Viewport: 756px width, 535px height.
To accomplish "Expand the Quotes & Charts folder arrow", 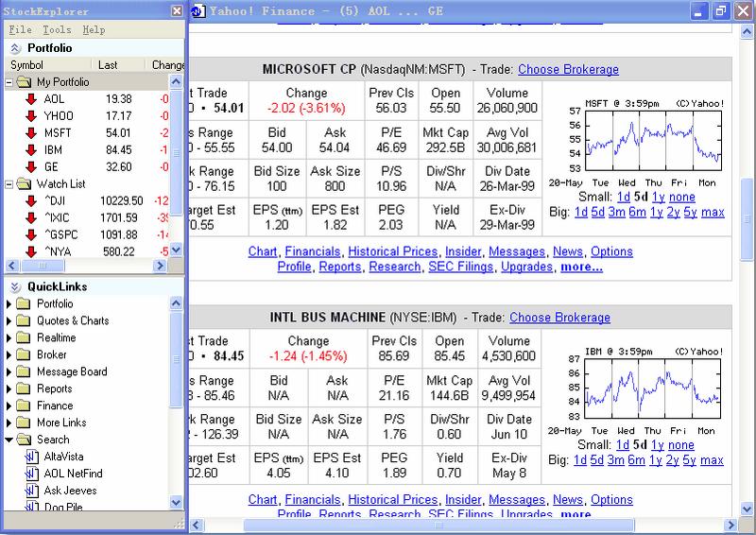I will point(9,320).
